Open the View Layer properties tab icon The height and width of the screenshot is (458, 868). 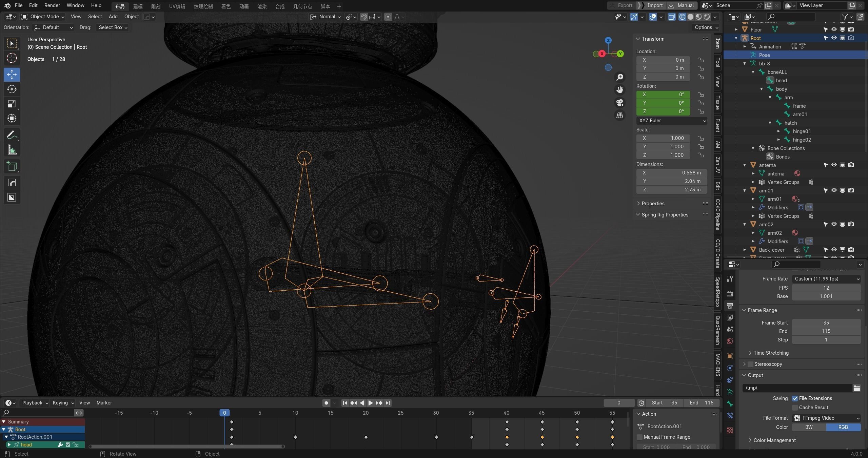[x=730, y=317]
